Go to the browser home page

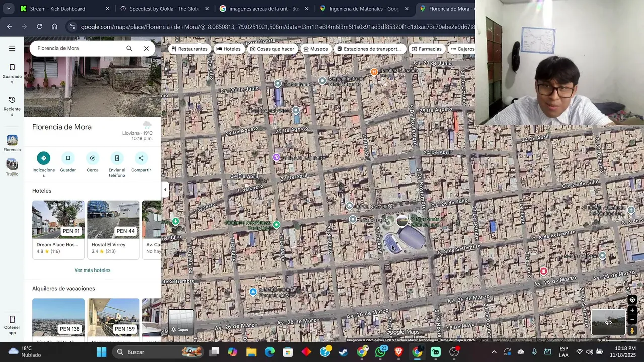coord(54,27)
